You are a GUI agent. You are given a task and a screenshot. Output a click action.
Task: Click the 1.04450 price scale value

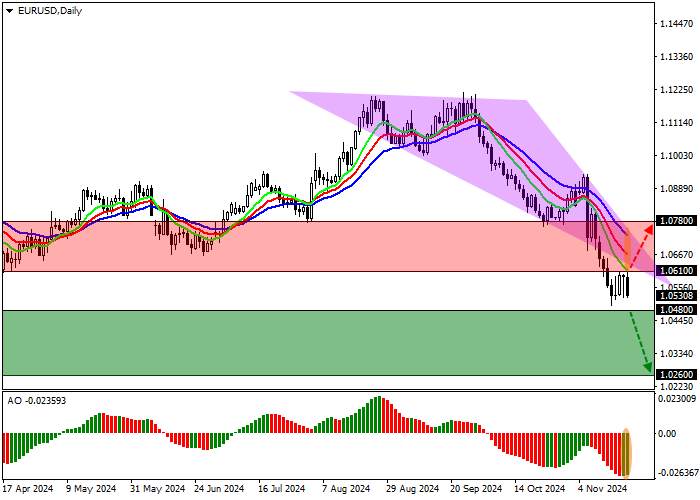(677, 321)
